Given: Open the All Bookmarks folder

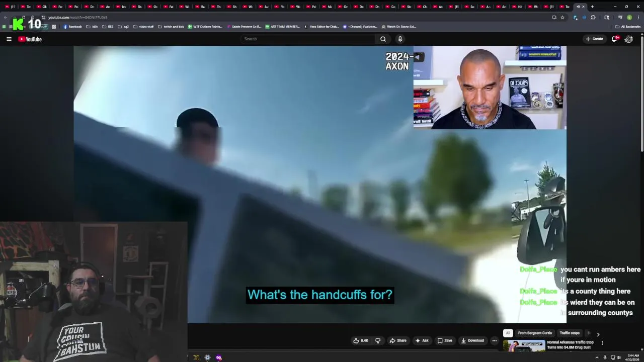Looking at the screenshot, I should (627, 27).
